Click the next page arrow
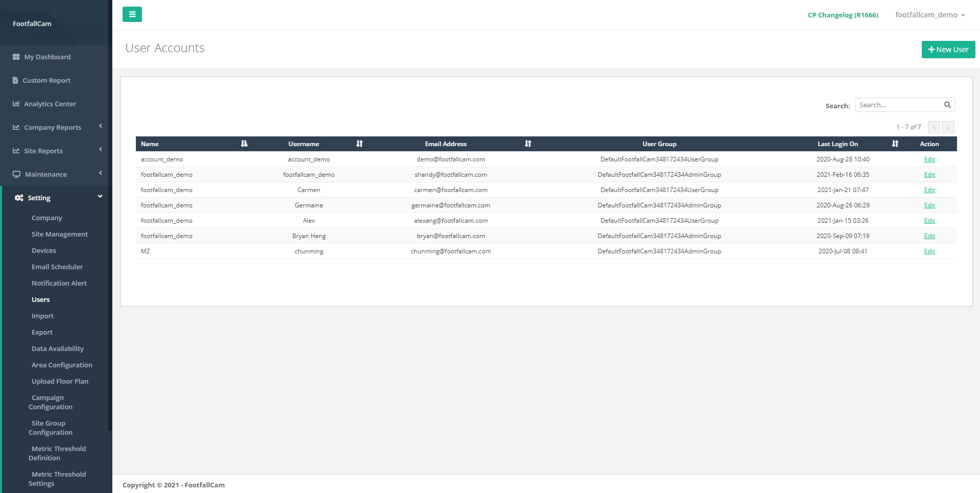The width and height of the screenshot is (980, 493). click(948, 127)
